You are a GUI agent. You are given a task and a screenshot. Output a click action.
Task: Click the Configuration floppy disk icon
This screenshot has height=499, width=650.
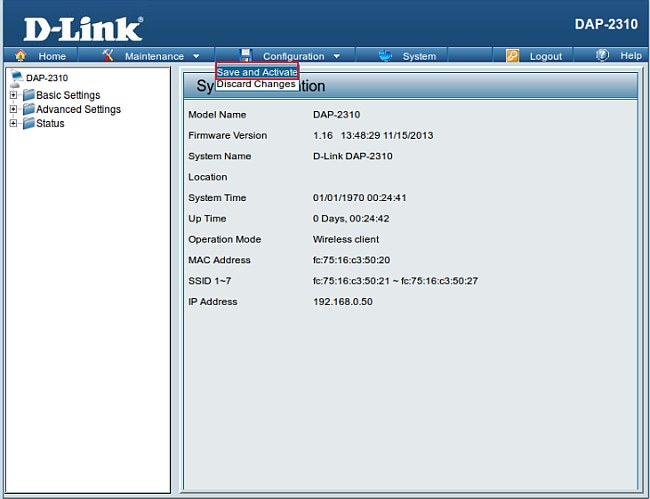coord(246,56)
